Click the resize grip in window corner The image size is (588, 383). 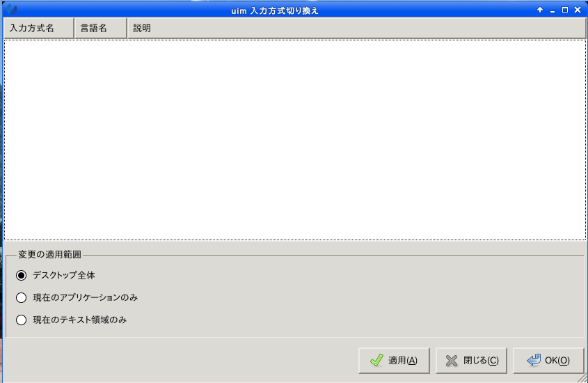click(583, 378)
